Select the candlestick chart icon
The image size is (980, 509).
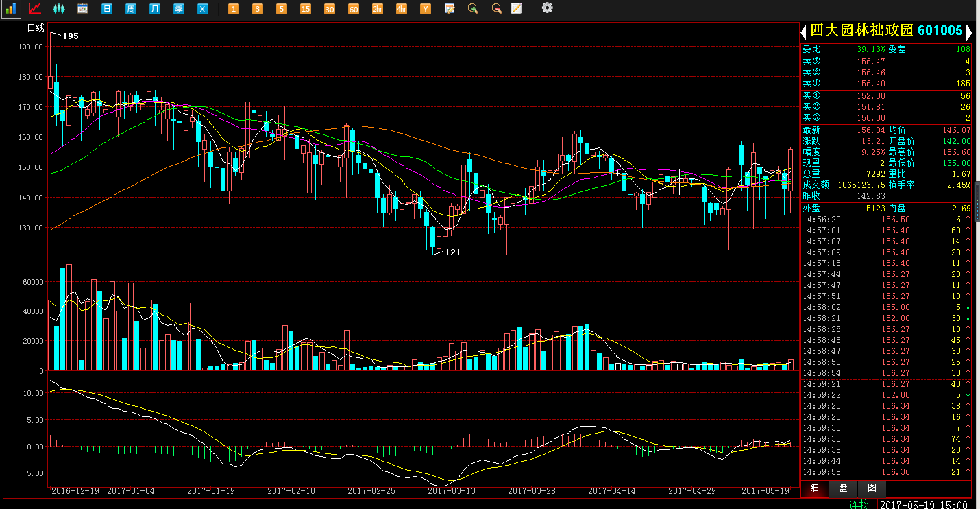59,8
